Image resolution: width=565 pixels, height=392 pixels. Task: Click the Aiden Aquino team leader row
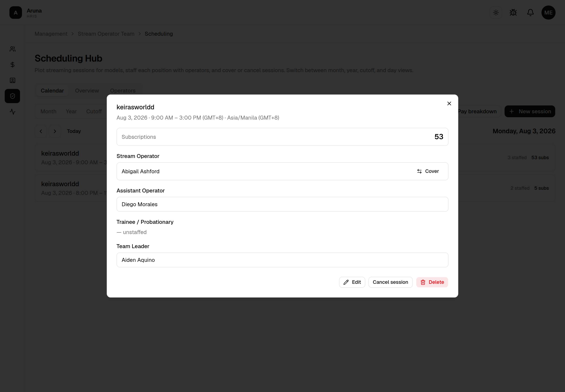(x=282, y=260)
